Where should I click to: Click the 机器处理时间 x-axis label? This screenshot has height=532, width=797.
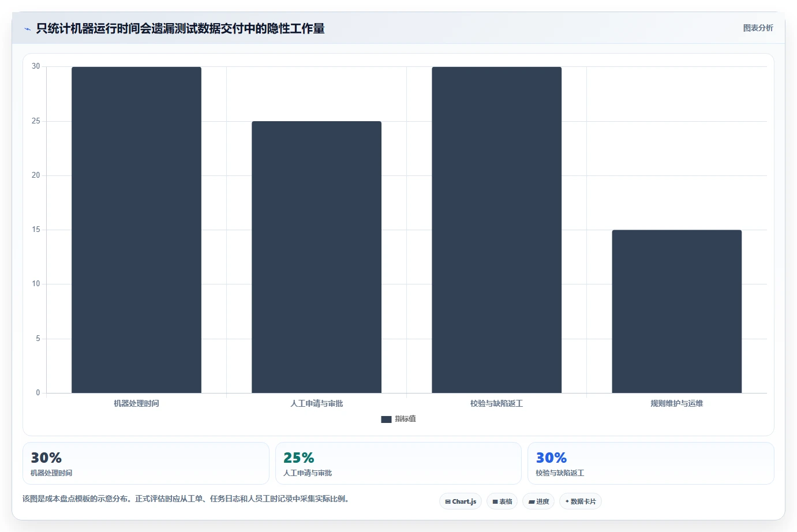(x=136, y=403)
